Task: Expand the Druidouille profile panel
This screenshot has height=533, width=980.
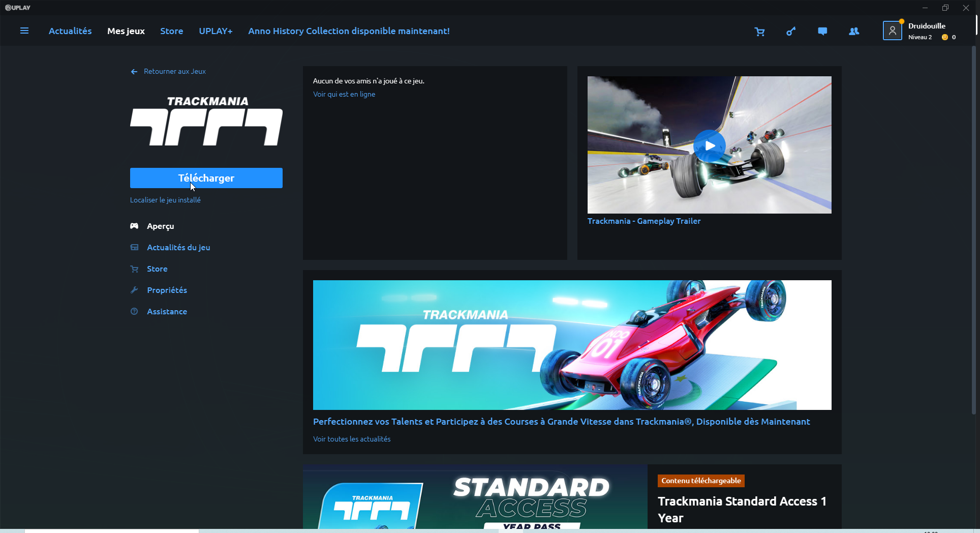Action: coord(921,31)
